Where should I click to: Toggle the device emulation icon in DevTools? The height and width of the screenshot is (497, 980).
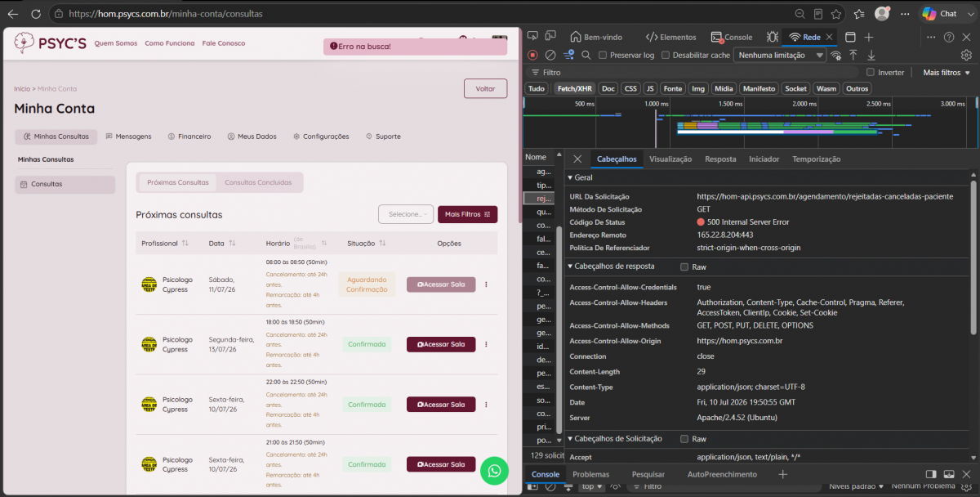coord(550,37)
